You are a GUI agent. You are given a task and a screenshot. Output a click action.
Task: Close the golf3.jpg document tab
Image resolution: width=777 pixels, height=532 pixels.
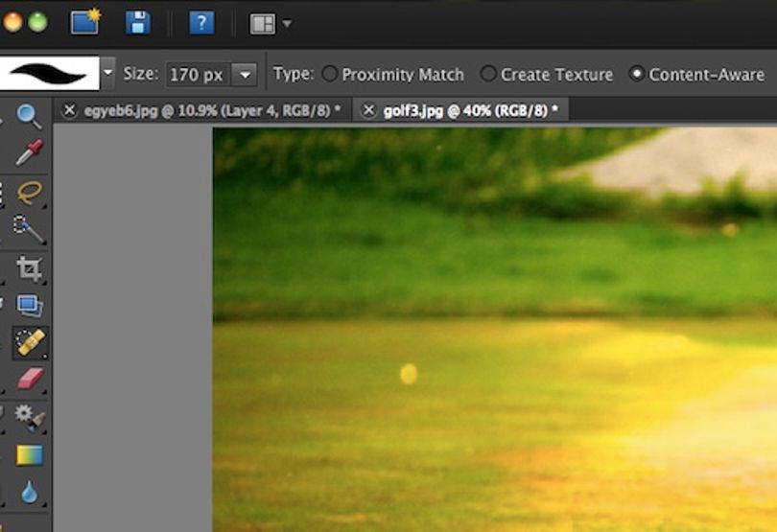(x=368, y=110)
